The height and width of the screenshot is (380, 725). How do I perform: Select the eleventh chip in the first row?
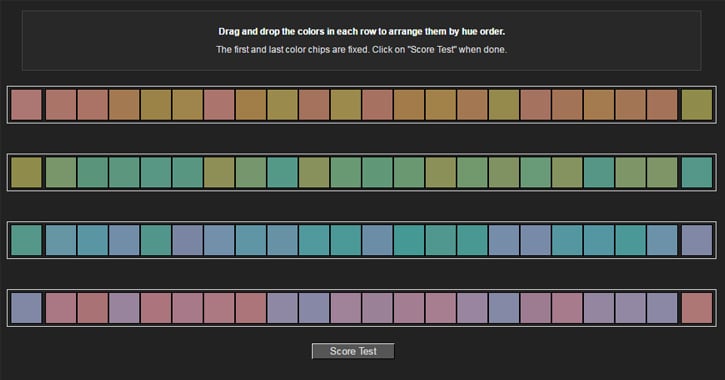click(x=345, y=105)
